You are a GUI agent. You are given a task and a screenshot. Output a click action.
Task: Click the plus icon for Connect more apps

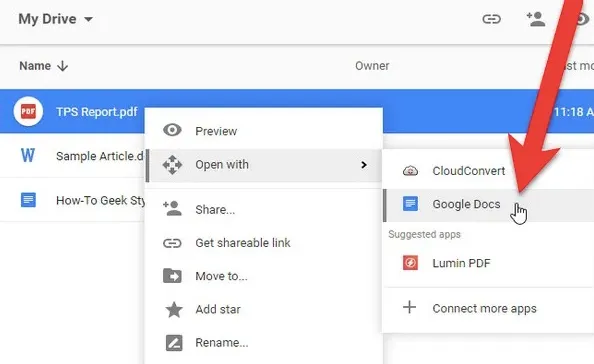click(x=410, y=307)
